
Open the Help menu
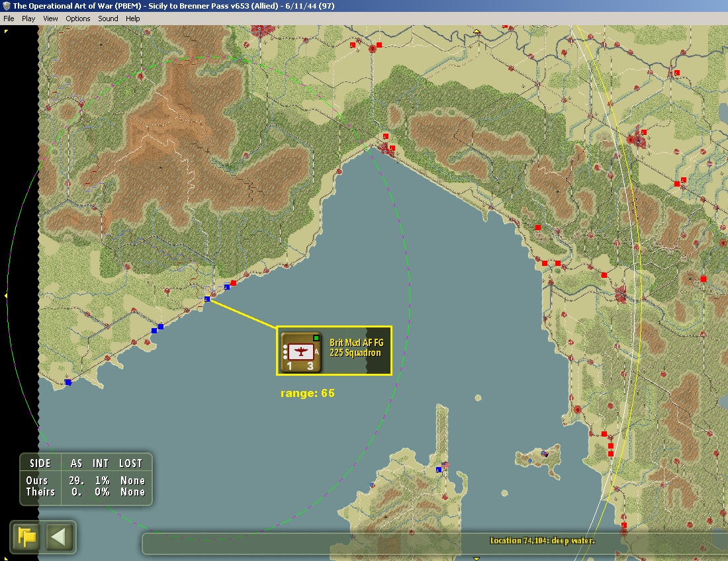pos(133,19)
